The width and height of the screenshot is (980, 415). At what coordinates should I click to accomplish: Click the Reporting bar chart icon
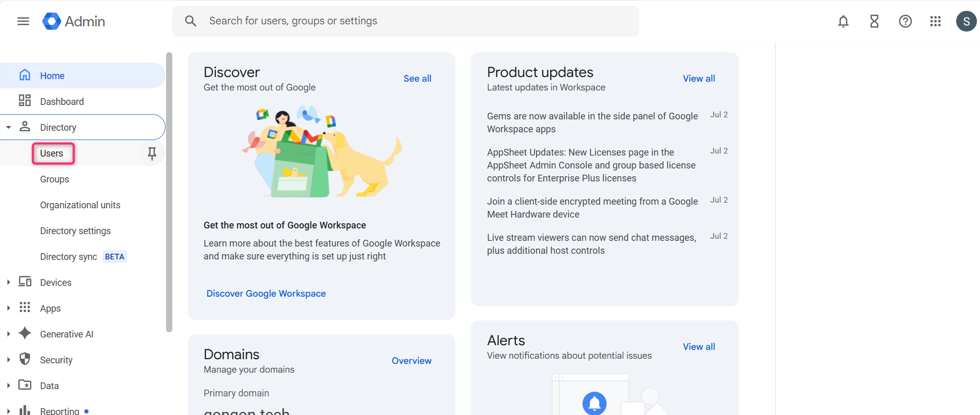point(25,410)
